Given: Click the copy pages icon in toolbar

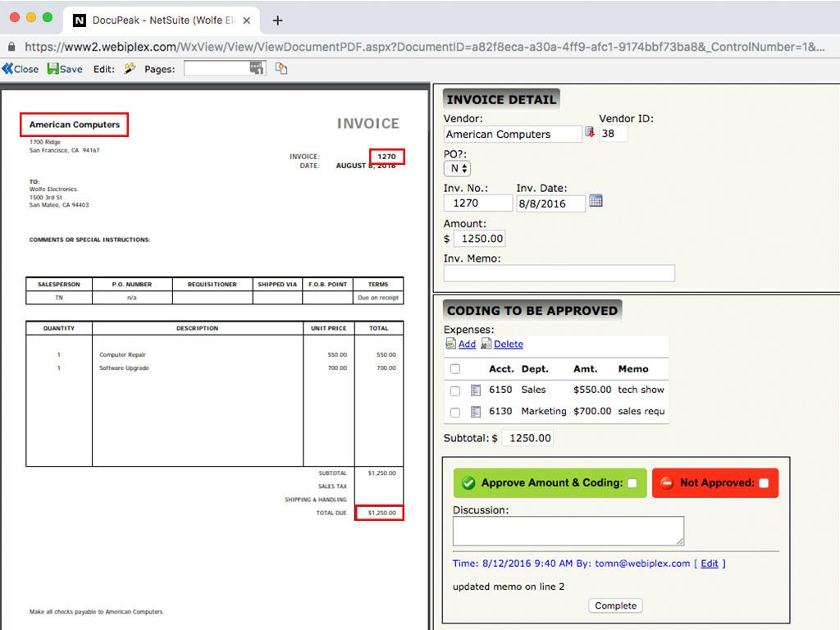Looking at the screenshot, I should click(x=281, y=69).
